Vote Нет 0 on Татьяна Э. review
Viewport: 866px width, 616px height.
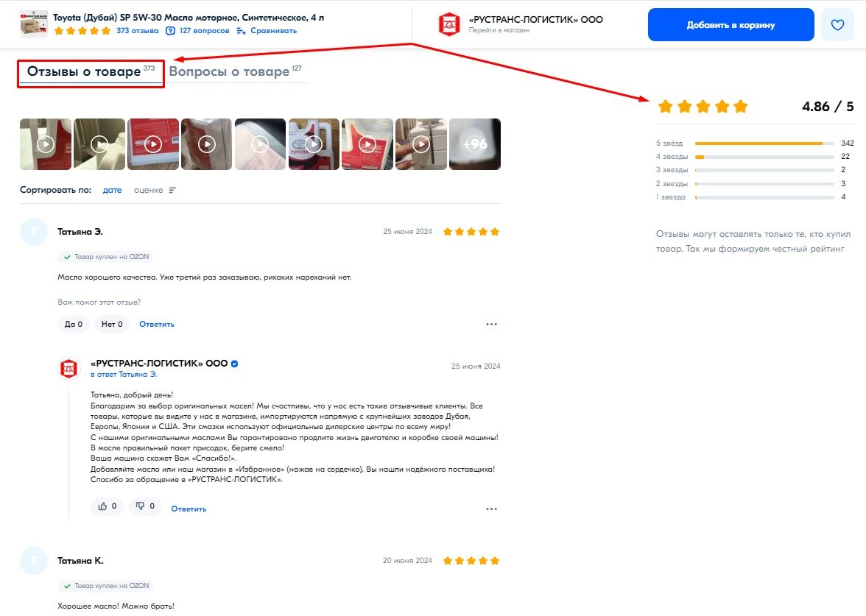pyautogui.click(x=112, y=324)
